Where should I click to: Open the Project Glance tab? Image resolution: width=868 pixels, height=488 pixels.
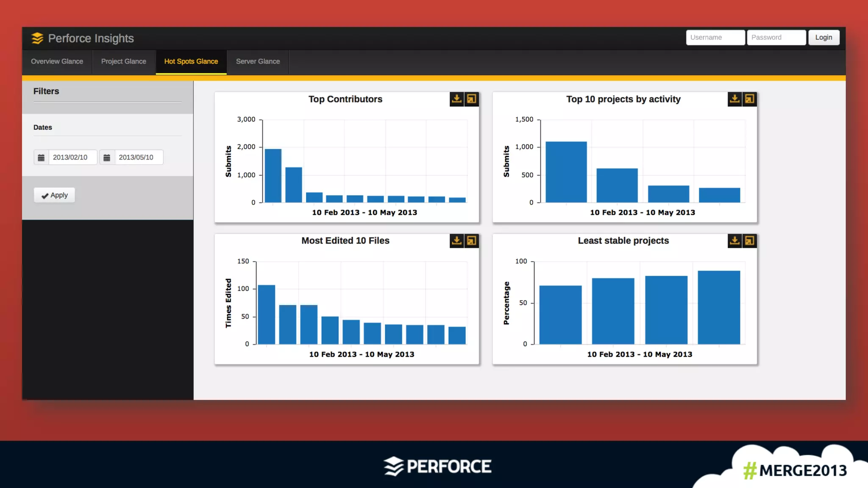(123, 61)
